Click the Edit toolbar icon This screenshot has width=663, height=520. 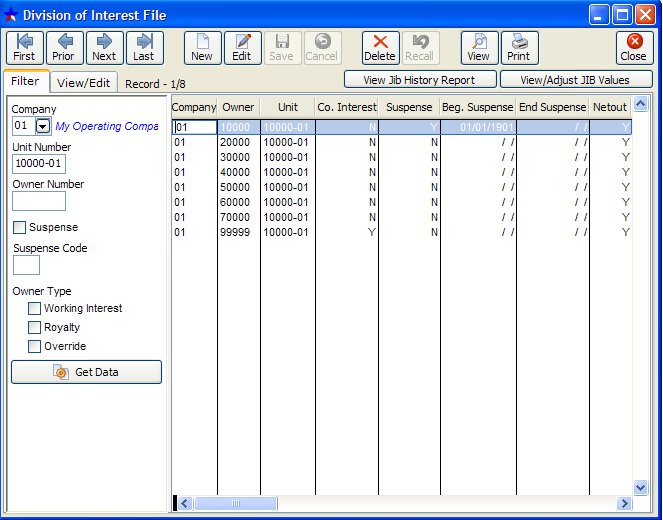(242, 47)
